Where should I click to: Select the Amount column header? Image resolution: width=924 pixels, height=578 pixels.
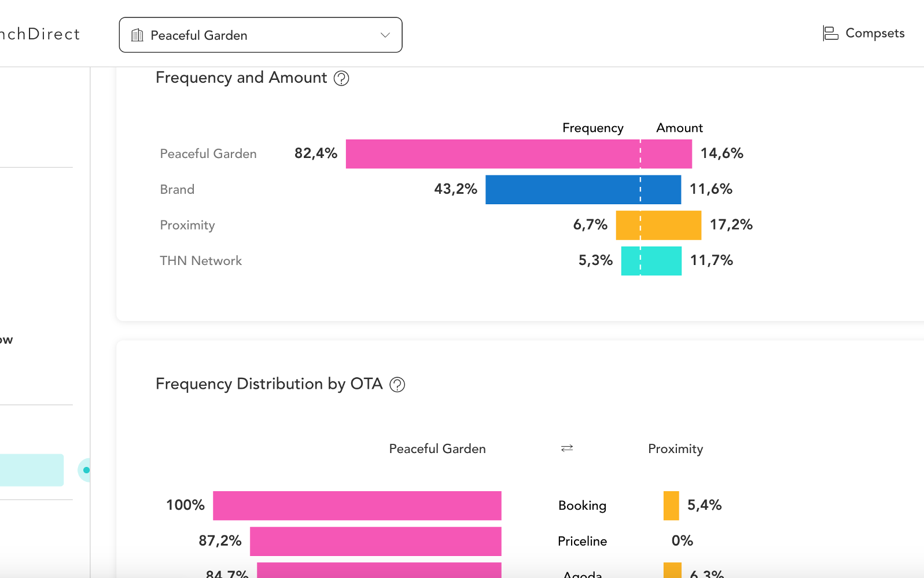click(679, 128)
